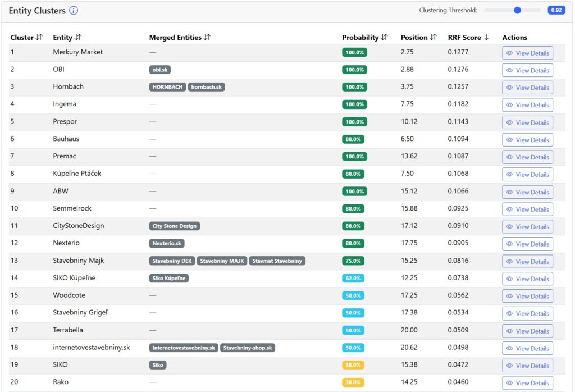Screen dimensions: 575x392
Task: Click the Nexterio.sk merged entity tag
Action: coord(167,243)
